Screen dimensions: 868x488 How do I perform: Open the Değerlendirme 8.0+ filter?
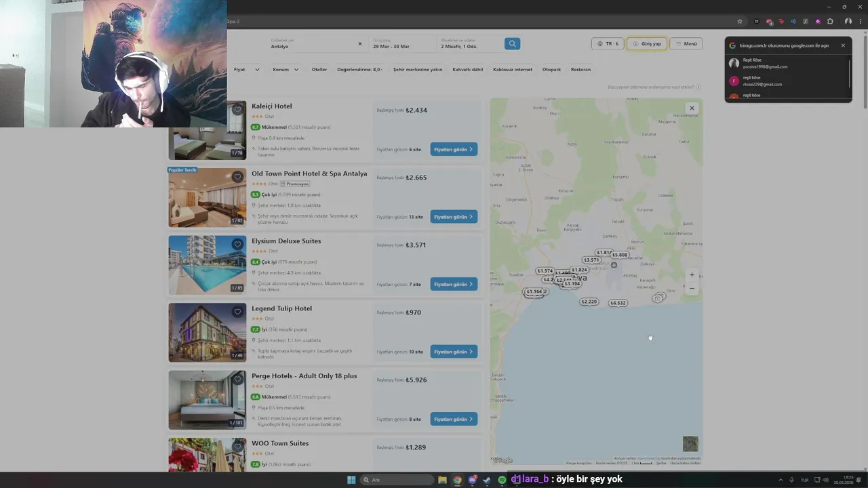[x=359, y=69]
